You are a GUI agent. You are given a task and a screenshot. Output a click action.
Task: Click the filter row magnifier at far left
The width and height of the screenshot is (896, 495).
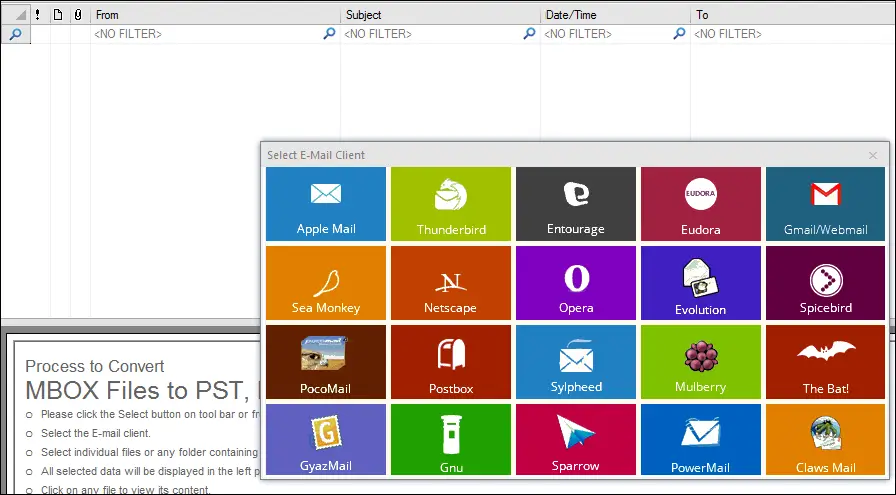(x=15, y=34)
